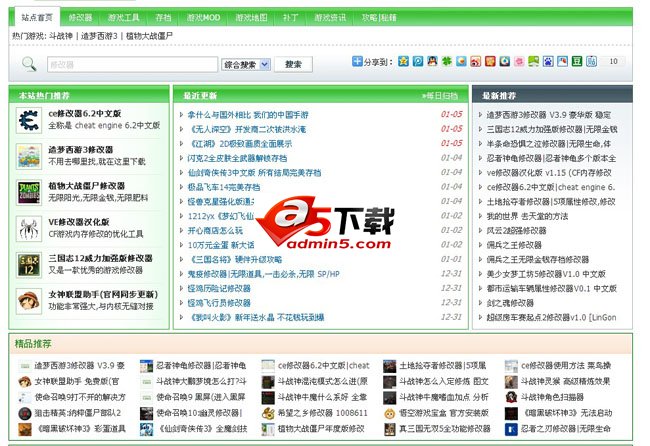Image resolution: width=650 pixels, height=446 pixels.
Task: Click the 每日归档 link
Action: (x=440, y=96)
